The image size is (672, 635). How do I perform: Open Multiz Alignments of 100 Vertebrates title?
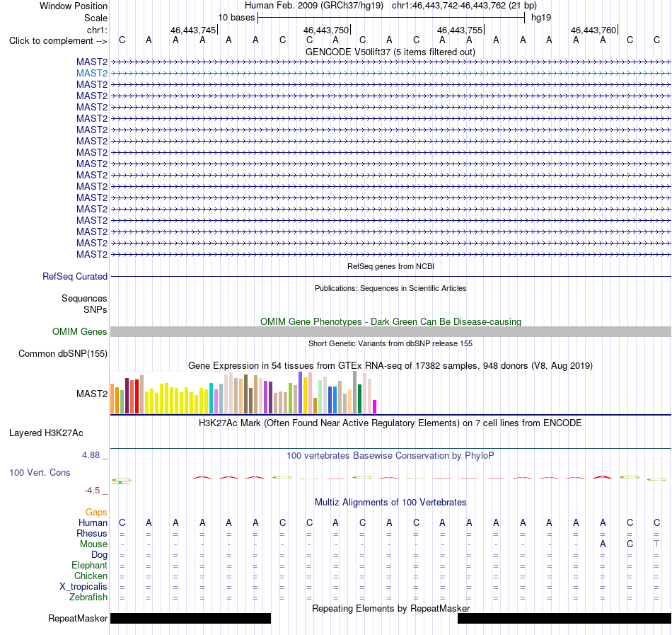click(390, 503)
